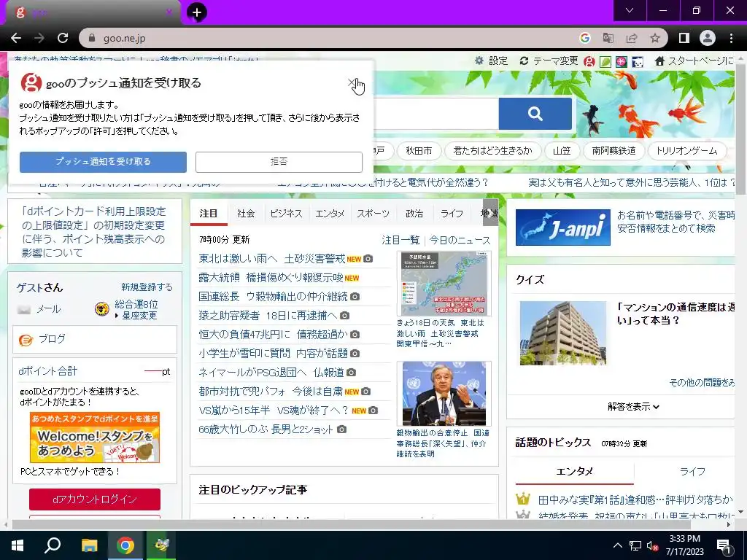Show hidden tray icons chevron

pyautogui.click(x=617, y=545)
